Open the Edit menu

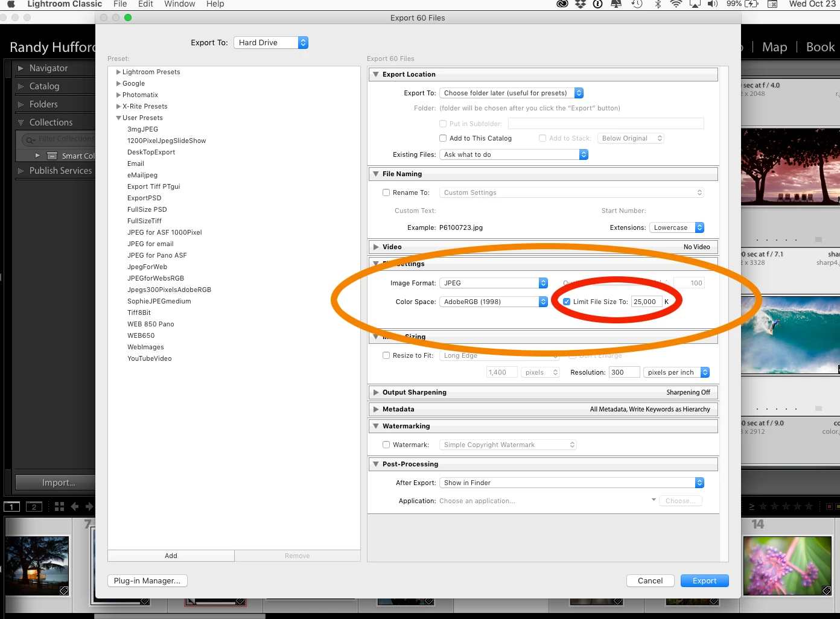145,4
